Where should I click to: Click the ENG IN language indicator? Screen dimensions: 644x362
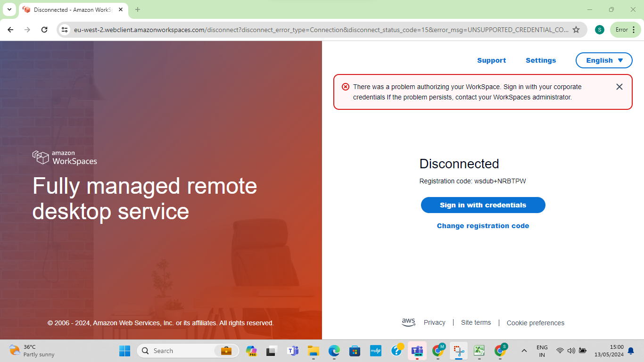(x=542, y=351)
